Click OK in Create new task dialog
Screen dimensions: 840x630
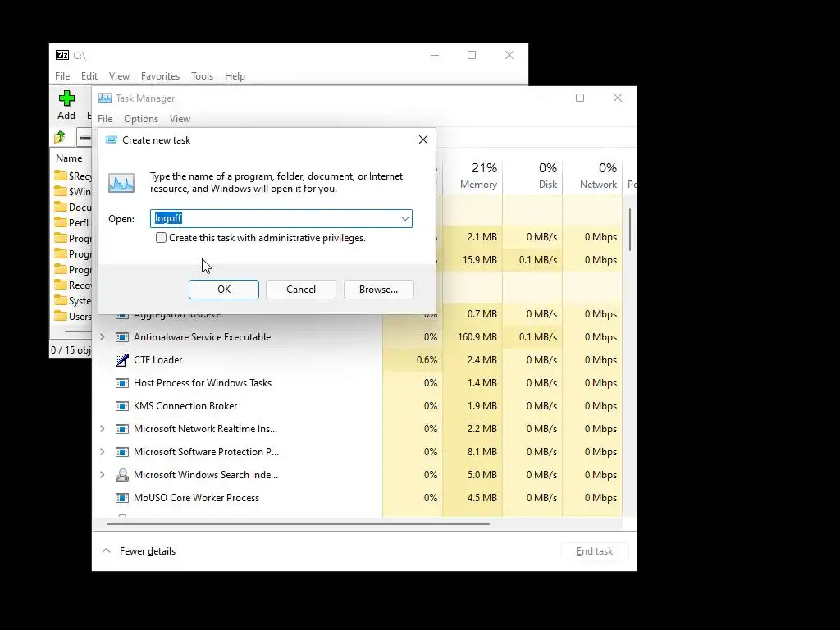pos(224,290)
